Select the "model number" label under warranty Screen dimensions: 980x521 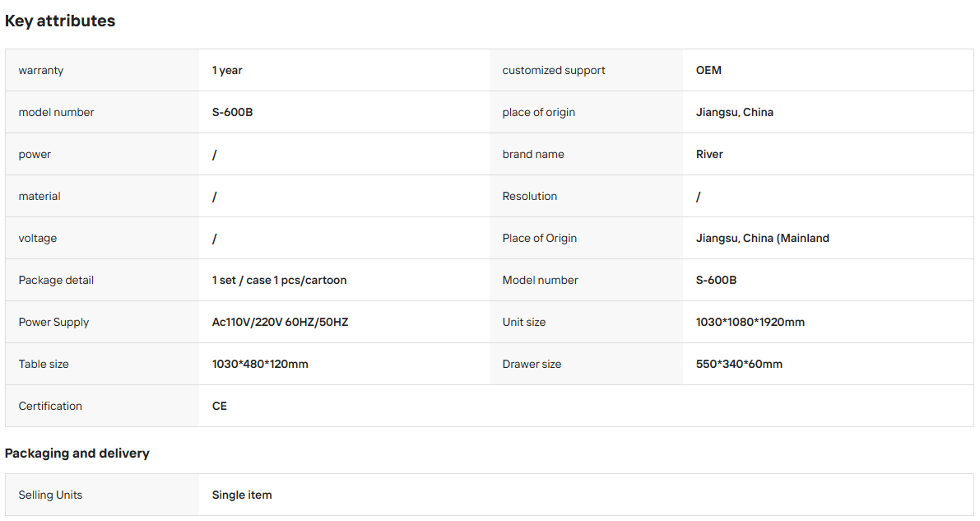(x=56, y=112)
